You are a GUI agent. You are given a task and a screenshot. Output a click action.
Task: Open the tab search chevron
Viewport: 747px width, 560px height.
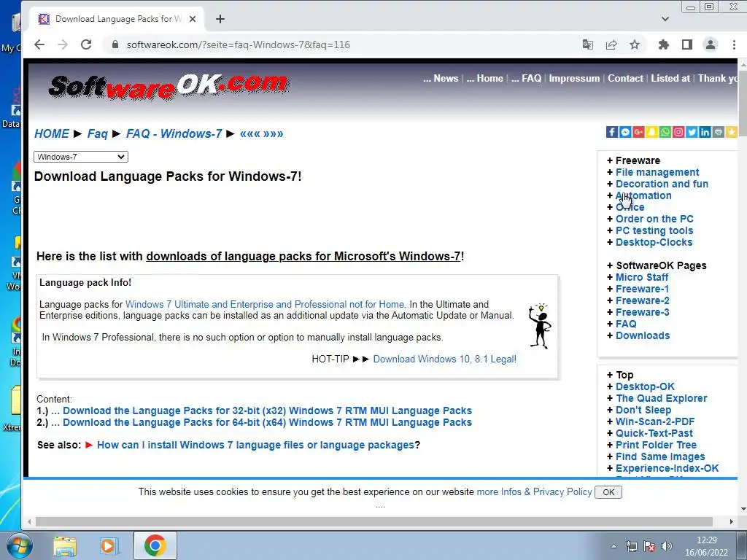tap(665, 19)
